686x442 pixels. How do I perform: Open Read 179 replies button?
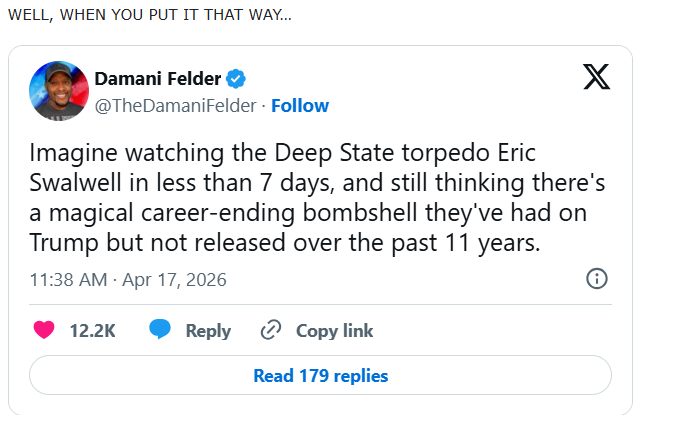(x=320, y=376)
